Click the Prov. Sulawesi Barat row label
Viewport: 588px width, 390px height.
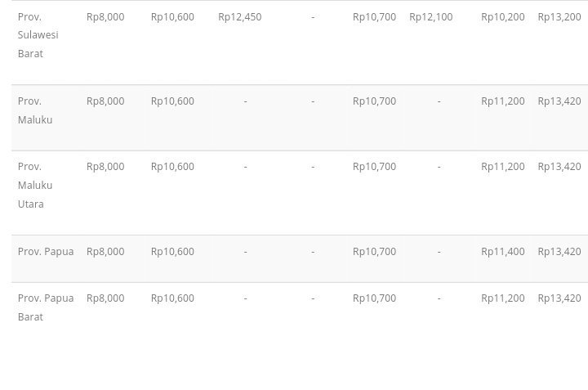[x=38, y=35]
